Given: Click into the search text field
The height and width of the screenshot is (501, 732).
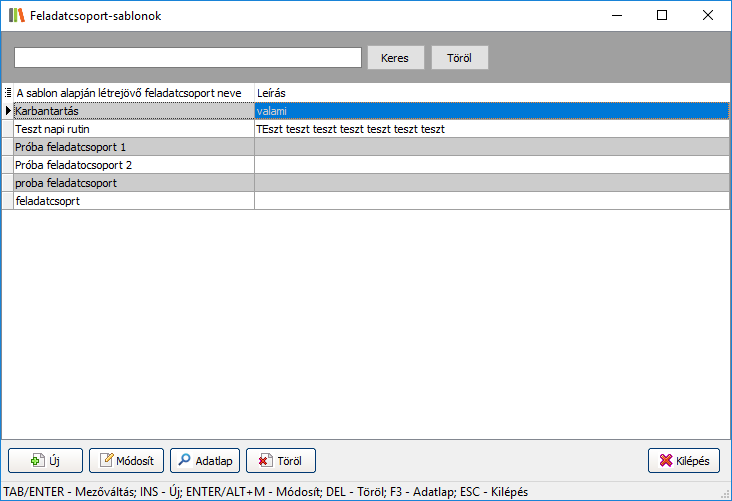Looking at the screenshot, I should (187, 58).
